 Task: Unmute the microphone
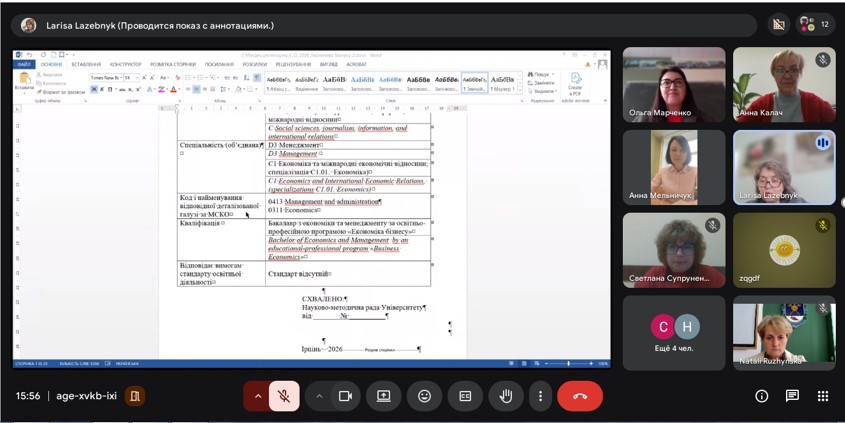click(x=284, y=396)
